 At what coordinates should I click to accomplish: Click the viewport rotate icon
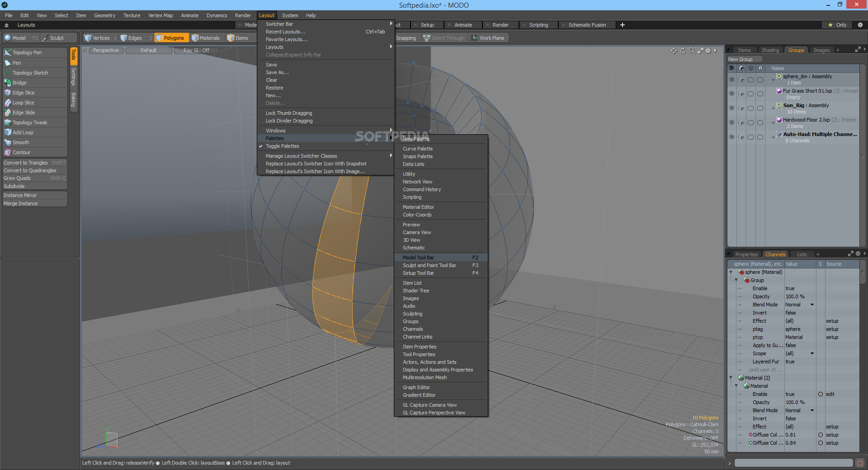tap(683, 51)
